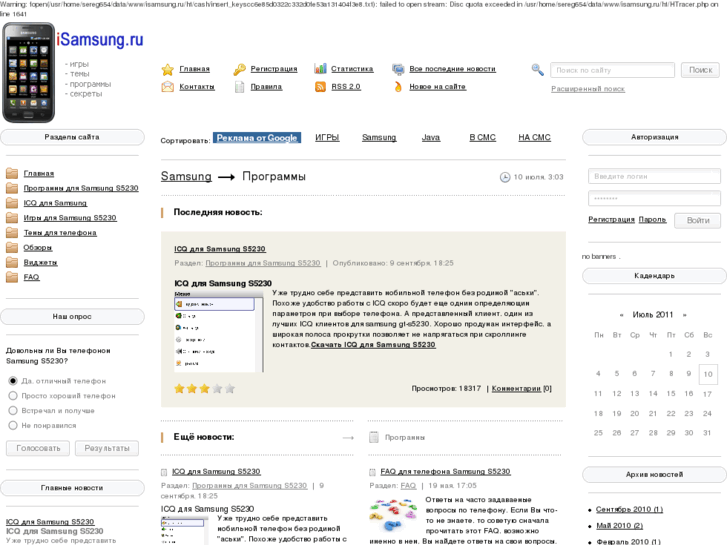Open 'FAQ для телефона Samsung S5230' article link
Screen dimensions: 727x545
click(x=446, y=472)
